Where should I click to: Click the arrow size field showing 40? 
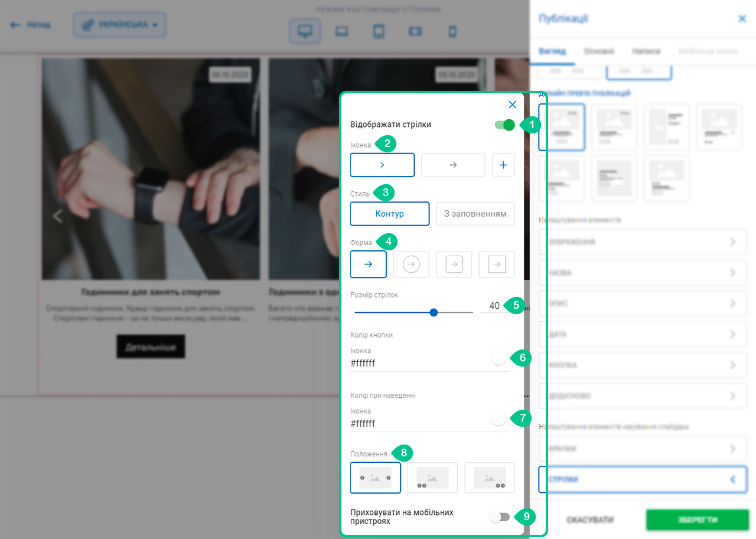495,306
